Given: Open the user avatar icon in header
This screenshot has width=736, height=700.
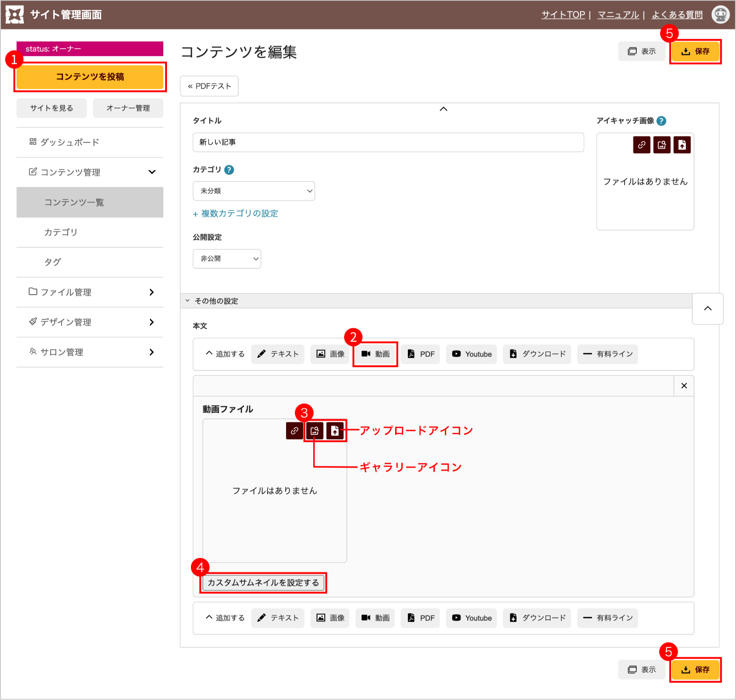Looking at the screenshot, I should pyautogui.click(x=720, y=15).
